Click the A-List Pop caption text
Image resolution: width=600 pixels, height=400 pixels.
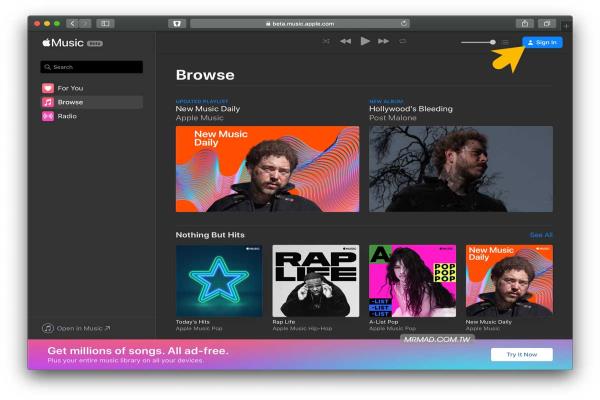coord(383,322)
